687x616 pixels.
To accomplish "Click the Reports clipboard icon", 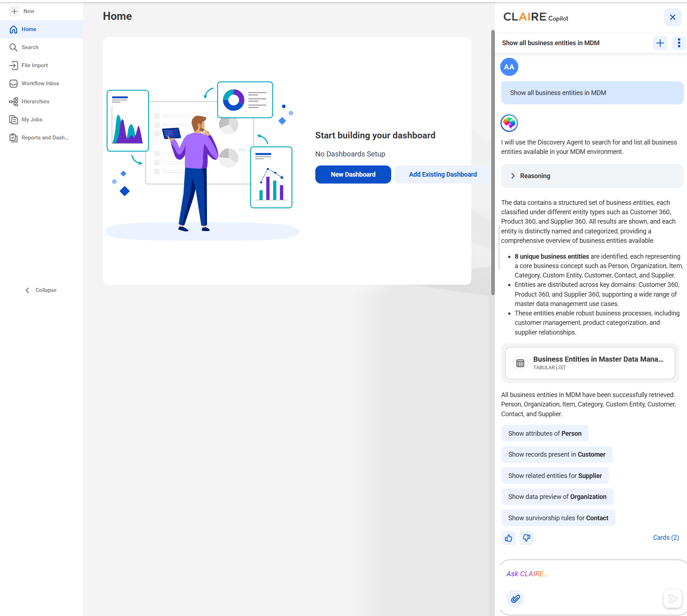I will 13,138.
